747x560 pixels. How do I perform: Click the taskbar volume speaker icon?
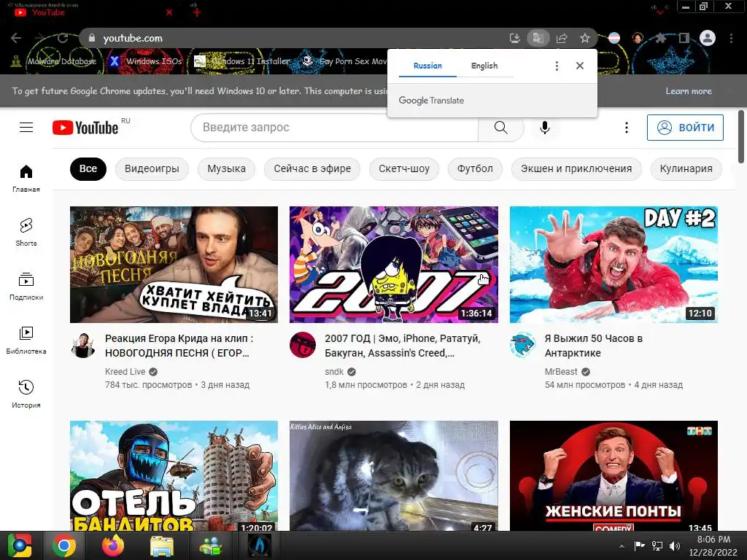click(675, 546)
